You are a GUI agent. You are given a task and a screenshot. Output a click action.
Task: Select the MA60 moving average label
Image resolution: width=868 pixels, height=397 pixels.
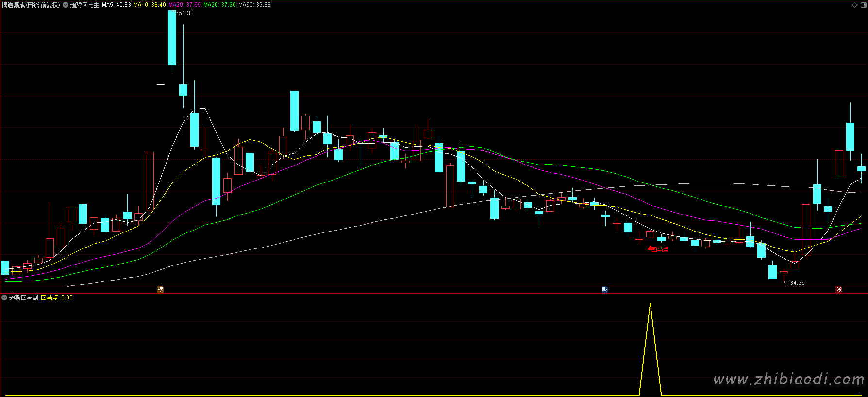(x=254, y=5)
